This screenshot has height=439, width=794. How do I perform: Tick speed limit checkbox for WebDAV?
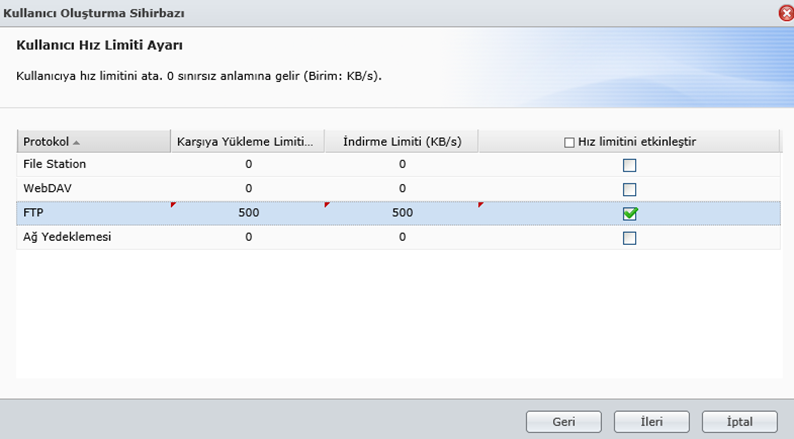(x=629, y=189)
